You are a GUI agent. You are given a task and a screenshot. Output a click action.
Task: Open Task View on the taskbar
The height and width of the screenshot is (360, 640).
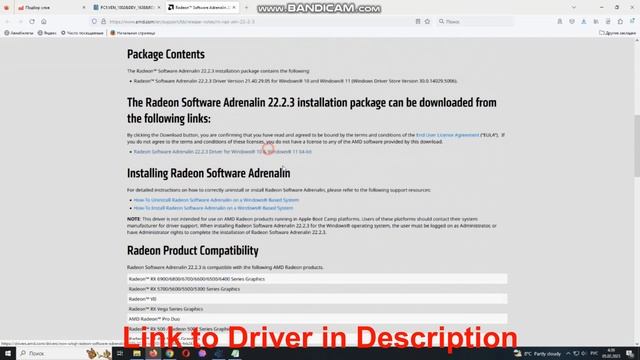coord(120,353)
